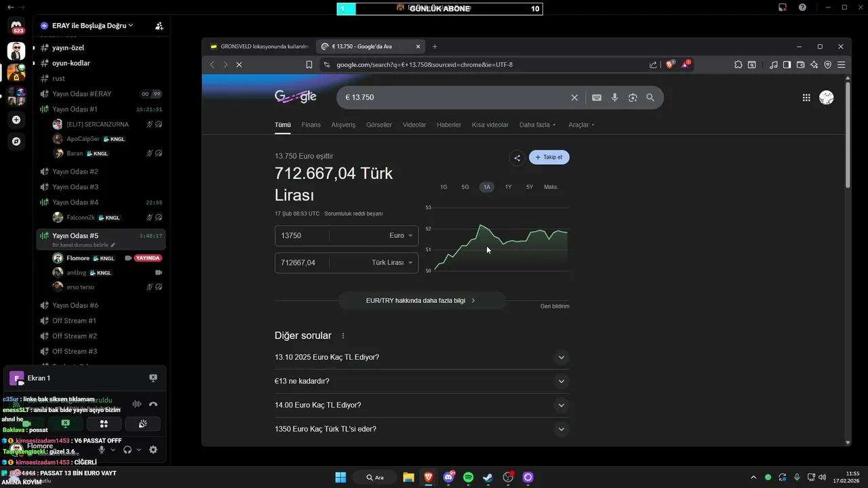Select the 1G chart range

click(x=443, y=187)
